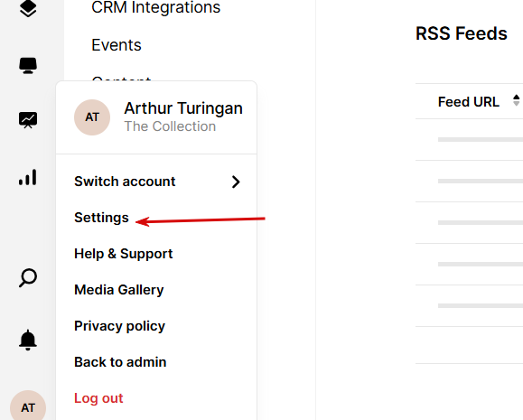Open the monitor display icon in sidebar
The height and width of the screenshot is (420, 523).
coord(28,65)
